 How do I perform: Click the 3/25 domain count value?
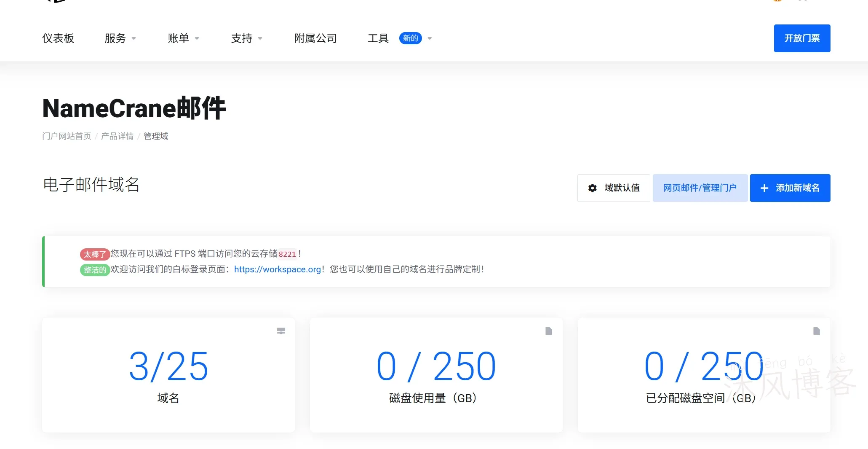[168, 367]
